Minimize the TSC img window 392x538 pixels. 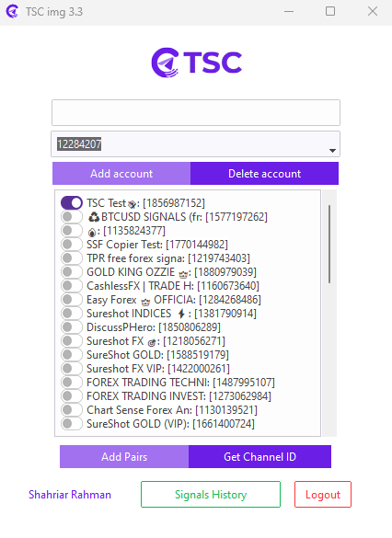pyautogui.click(x=289, y=11)
